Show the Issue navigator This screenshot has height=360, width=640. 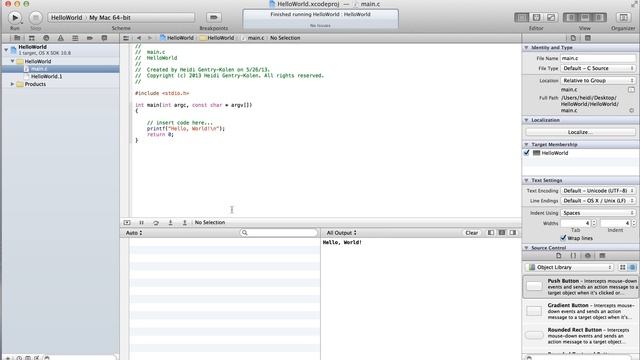pyautogui.click(x=60, y=38)
